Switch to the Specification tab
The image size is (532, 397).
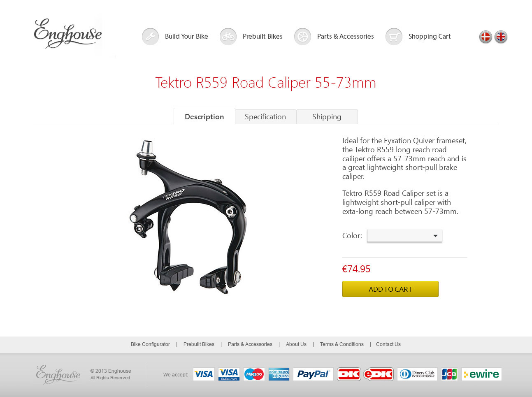[265, 117]
